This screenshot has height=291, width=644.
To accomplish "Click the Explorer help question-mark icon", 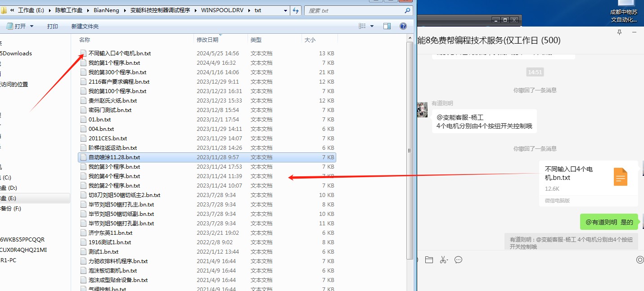I will (403, 26).
